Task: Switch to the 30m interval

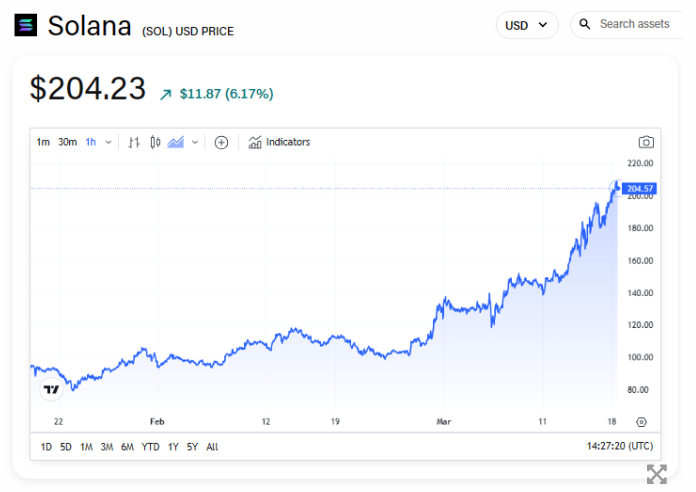Action: click(x=67, y=142)
